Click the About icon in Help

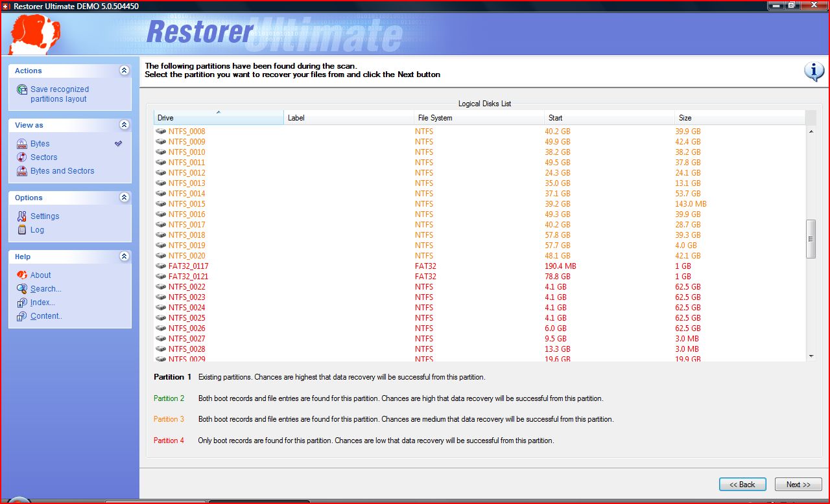click(22, 275)
